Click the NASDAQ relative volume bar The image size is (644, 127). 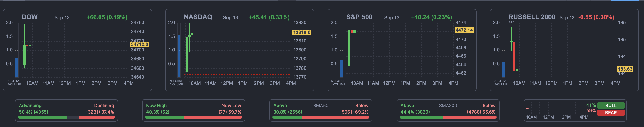179,50
